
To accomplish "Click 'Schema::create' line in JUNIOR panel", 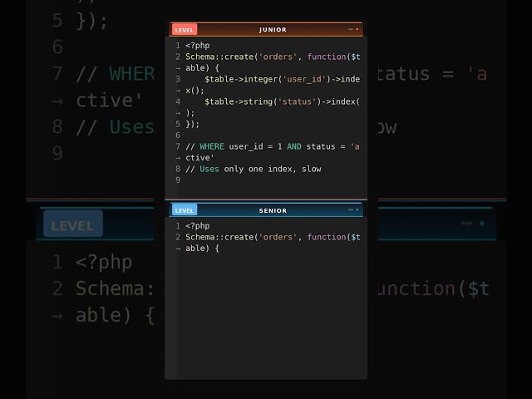I will (x=273, y=57).
